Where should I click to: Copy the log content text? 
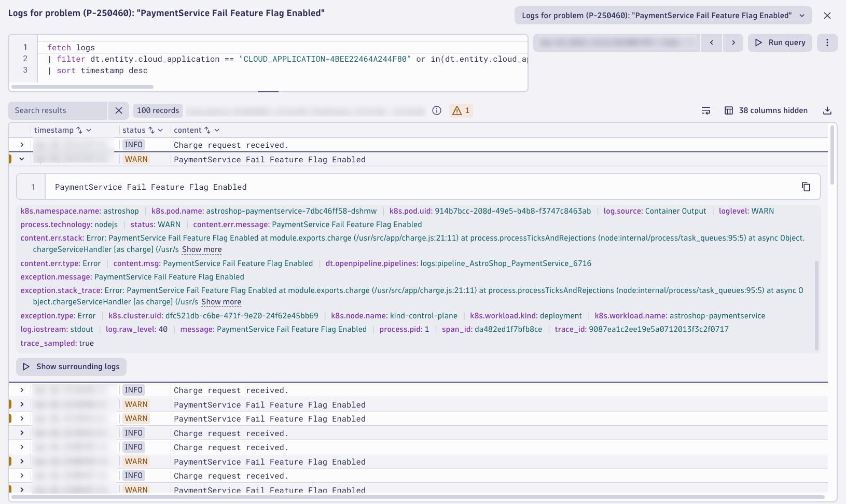tap(806, 187)
